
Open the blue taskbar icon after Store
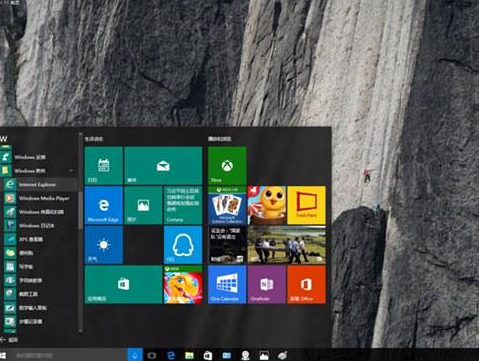coord(227,355)
